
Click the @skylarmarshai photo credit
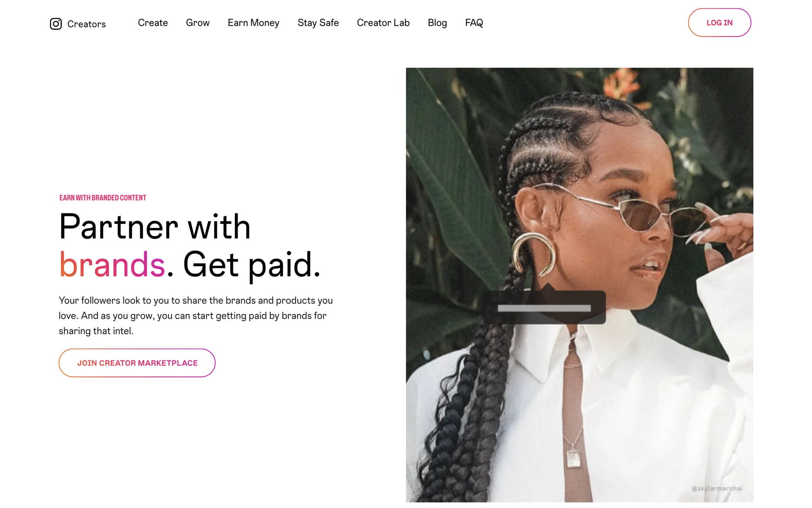pyautogui.click(x=717, y=489)
